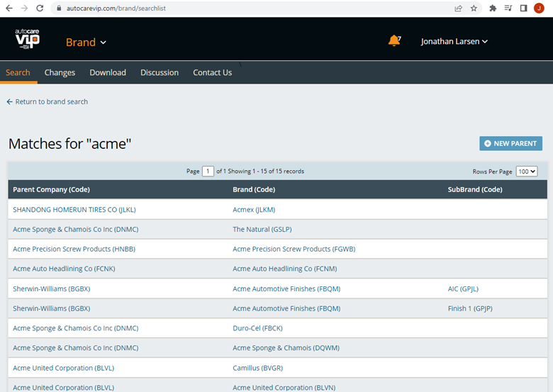Viewport: 553px width, 392px height.
Task: Open Acme United Corporation (BLVL) in Camillus row
Action: 64,368
